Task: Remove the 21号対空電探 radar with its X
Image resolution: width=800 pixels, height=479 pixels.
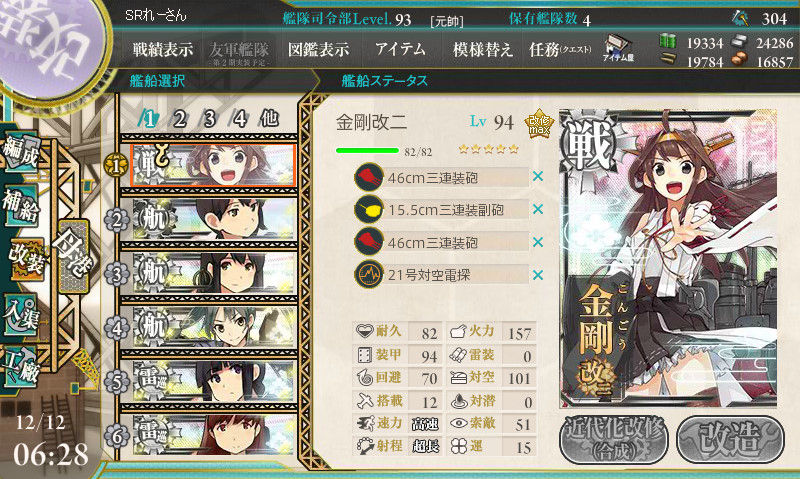Action: pyautogui.click(x=538, y=275)
